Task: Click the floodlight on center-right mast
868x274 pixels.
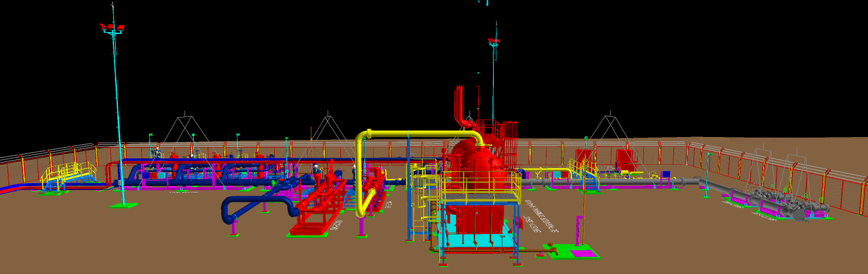Action: click(494, 41)
